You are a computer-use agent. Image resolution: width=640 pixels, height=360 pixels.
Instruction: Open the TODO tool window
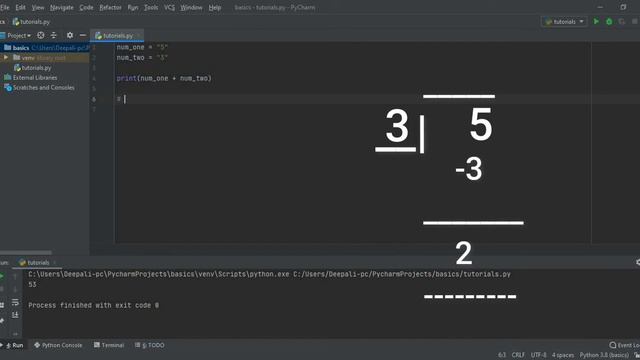[150, 345]
